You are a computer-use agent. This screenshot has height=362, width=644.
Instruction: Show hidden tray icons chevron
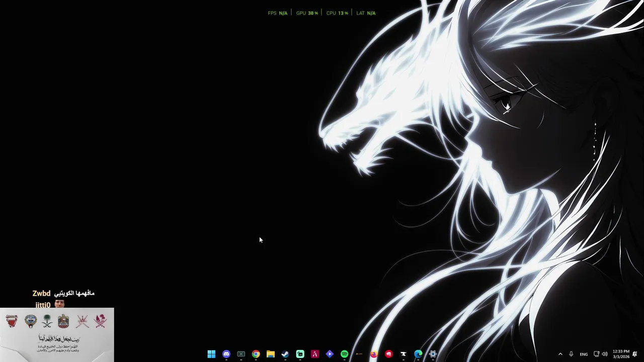click(x=560, y=354)
